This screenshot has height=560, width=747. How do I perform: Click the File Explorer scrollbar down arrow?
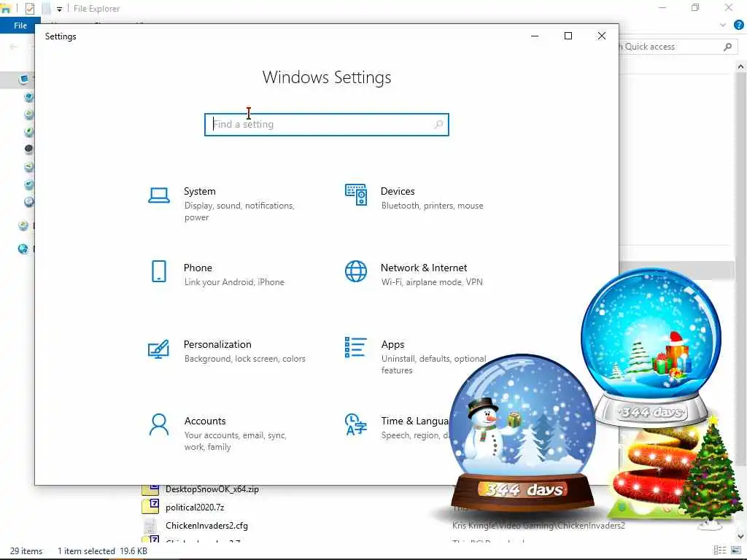(x=740, y=536)
